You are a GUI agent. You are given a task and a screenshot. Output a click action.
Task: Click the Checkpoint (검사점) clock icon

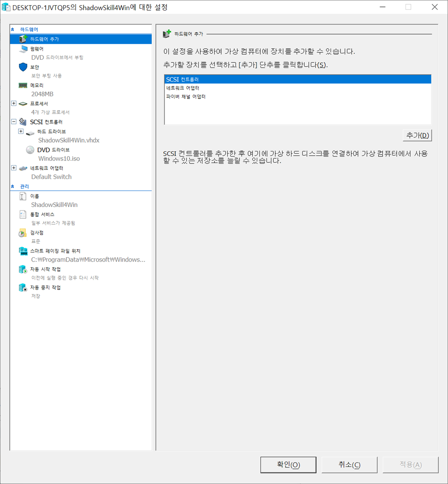point(22,233)
